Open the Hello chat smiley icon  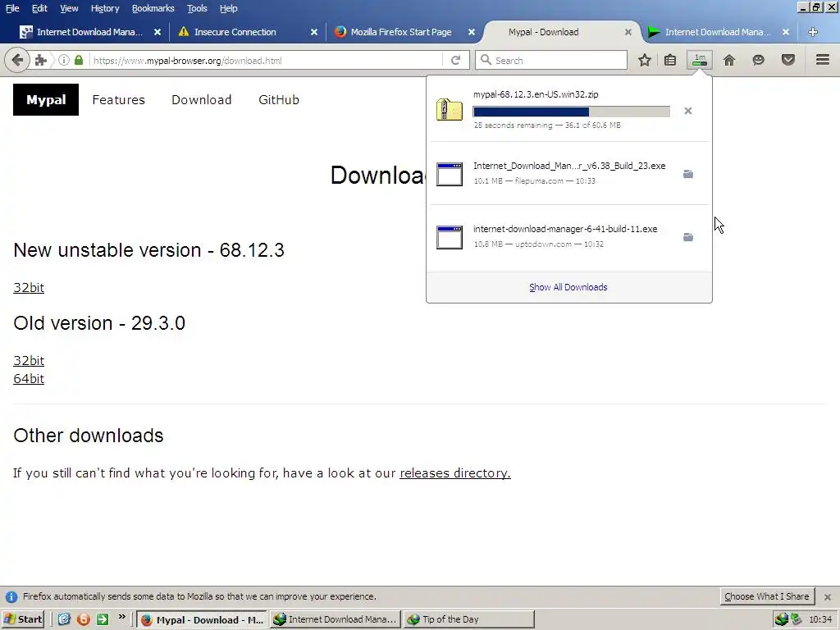(x=758, y=60)
